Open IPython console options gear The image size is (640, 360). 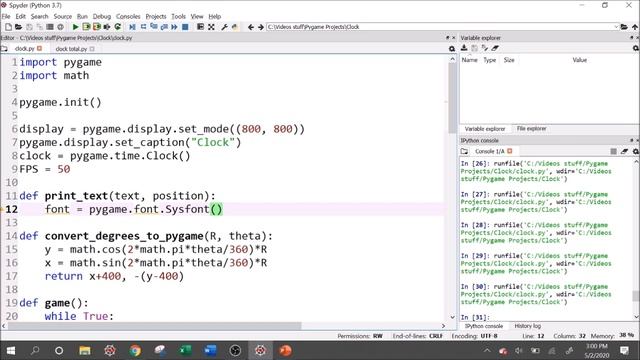click(636, 151)
